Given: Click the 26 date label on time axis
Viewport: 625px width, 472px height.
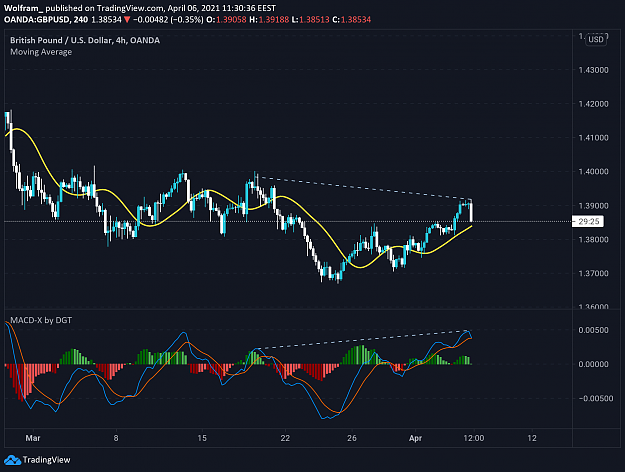Looking at the screenshot, I should coord(352,438).
